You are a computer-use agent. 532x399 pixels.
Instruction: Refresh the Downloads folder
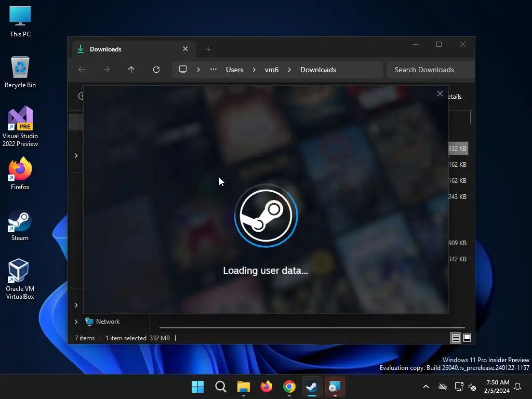[x=156, y=70]
